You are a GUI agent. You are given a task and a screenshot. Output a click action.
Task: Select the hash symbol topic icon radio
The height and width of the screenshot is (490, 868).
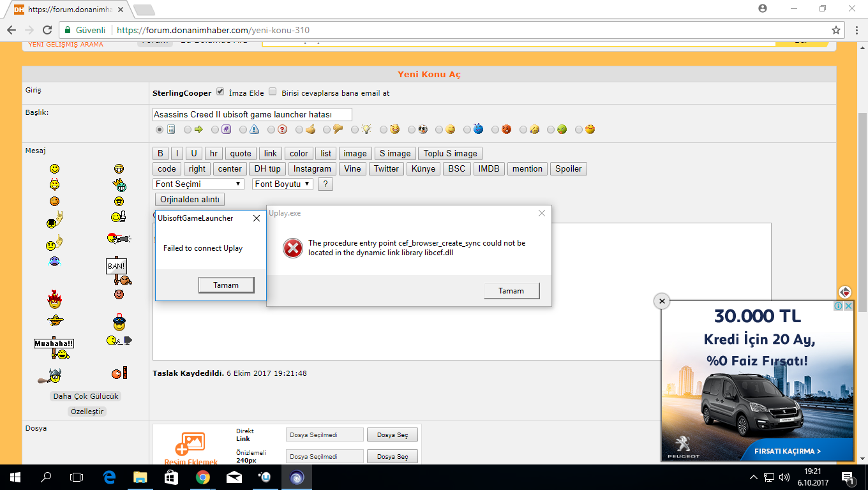pos(216,130)
